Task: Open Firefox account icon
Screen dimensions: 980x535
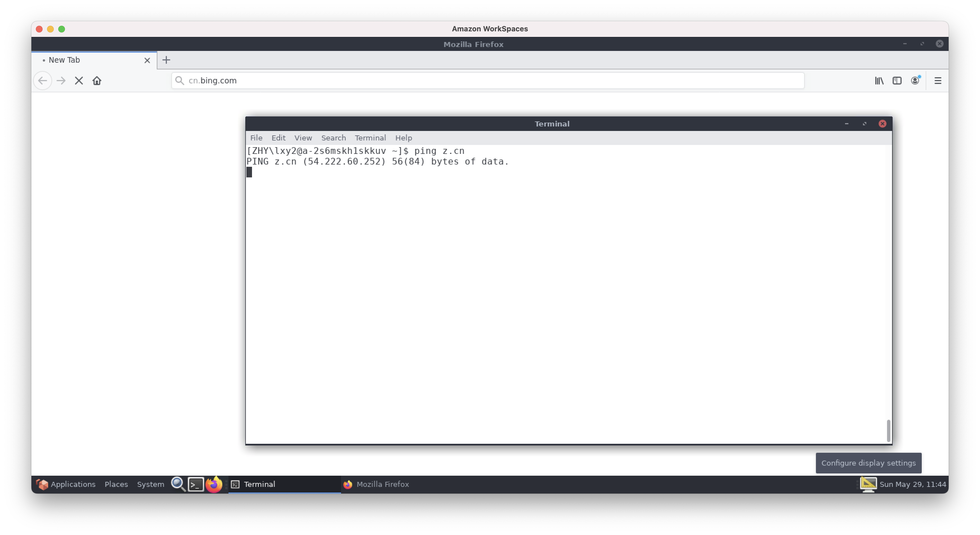Action: (915, 81)
